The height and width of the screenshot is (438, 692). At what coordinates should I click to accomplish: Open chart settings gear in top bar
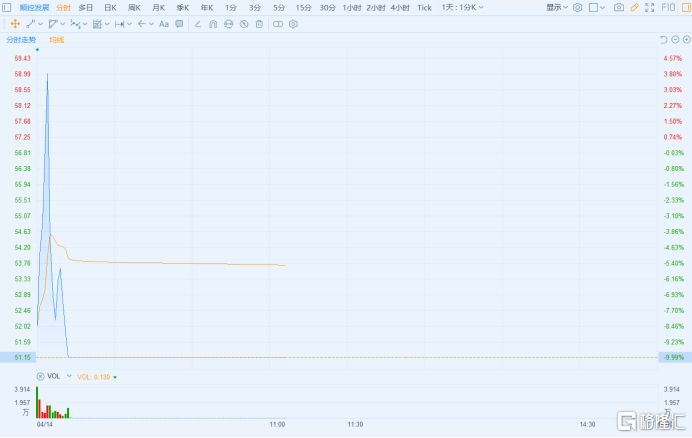(577, 8)
